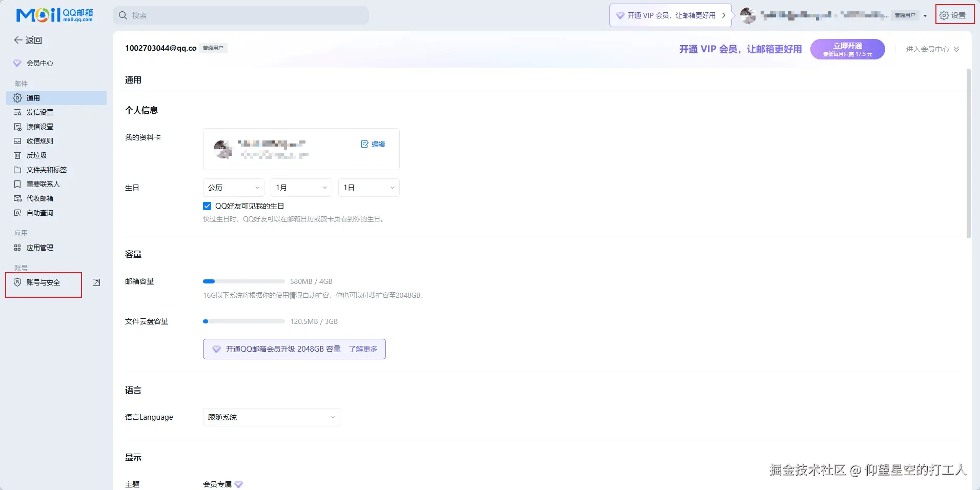
Task: Click the 重要联系人 bookmark icon
Action: point(17,184)
